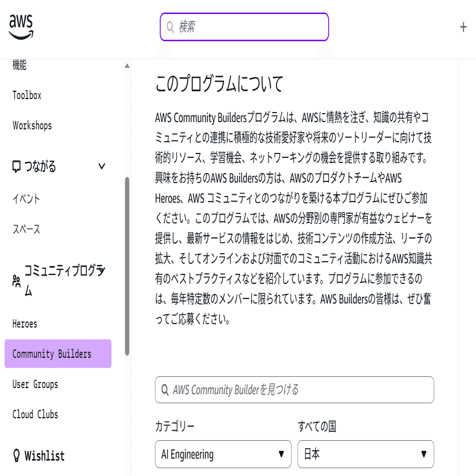This screenshot has height=476, width=476.
Task: Collapse the つながる section with its chevron
Action: coord(101,166)
